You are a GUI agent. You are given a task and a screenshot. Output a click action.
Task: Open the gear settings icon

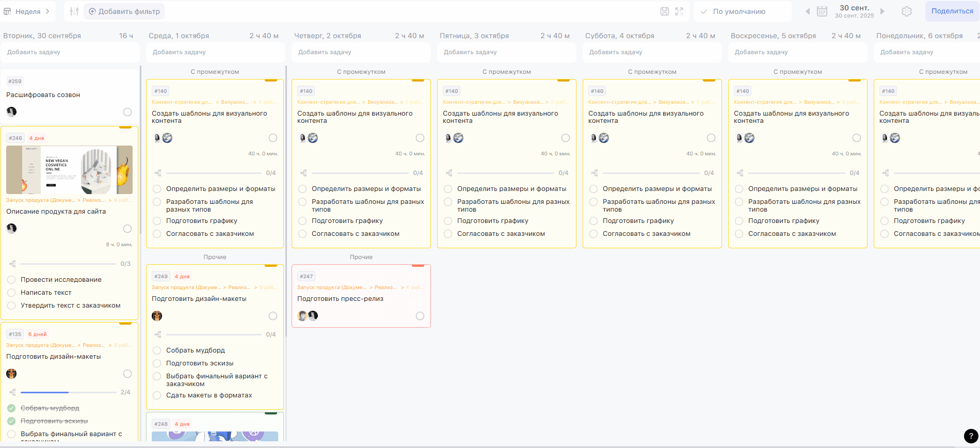pos(907,11)
